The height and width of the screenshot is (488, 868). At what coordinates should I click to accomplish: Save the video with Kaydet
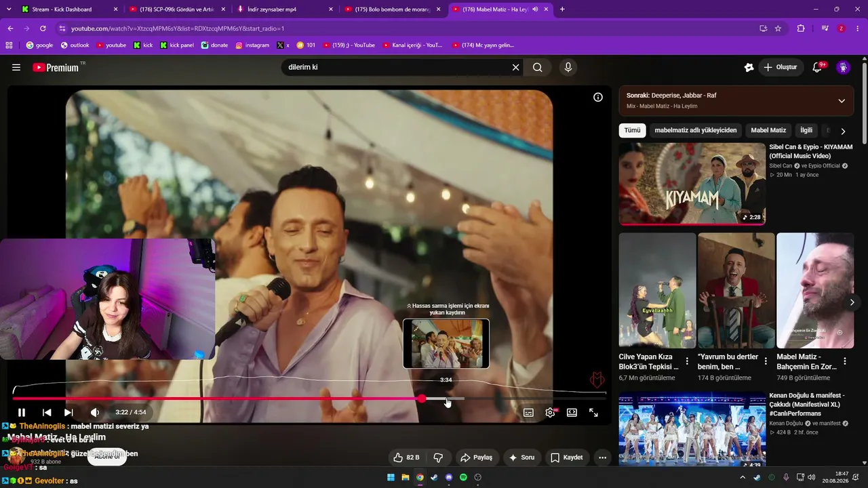coord(567,457)
